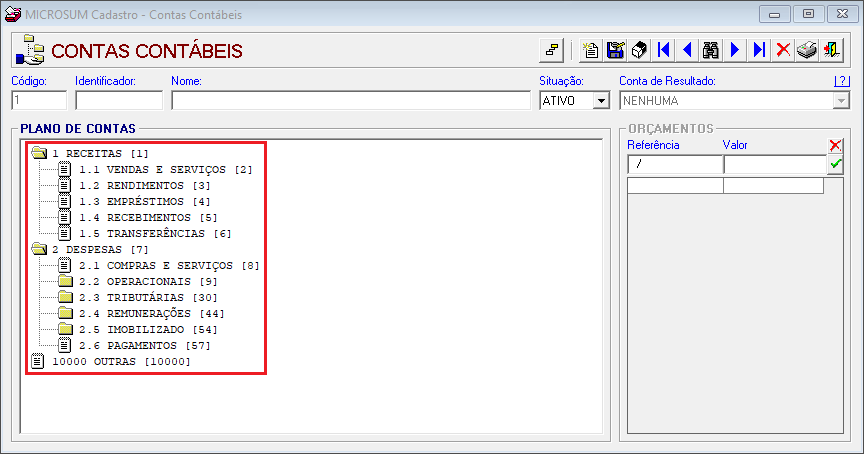864x454 pixels.
Task: Exit the form with the door icon
Action: [831, 50]
